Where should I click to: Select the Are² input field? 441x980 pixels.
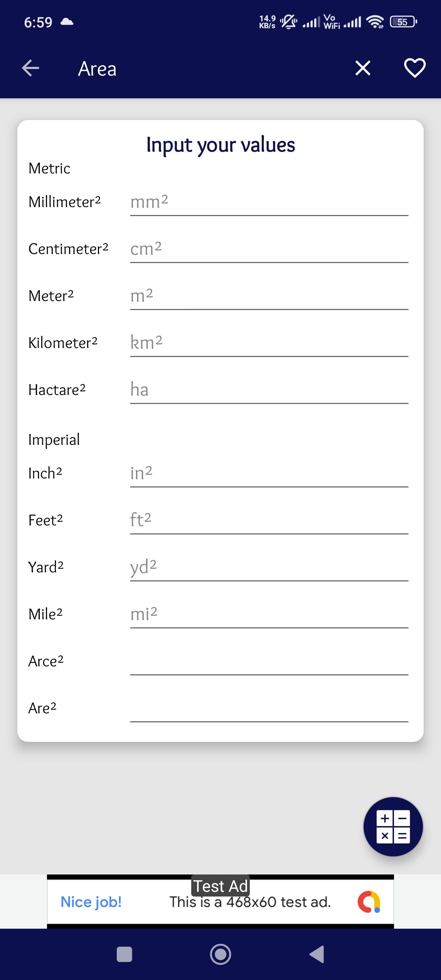[269, 708]
